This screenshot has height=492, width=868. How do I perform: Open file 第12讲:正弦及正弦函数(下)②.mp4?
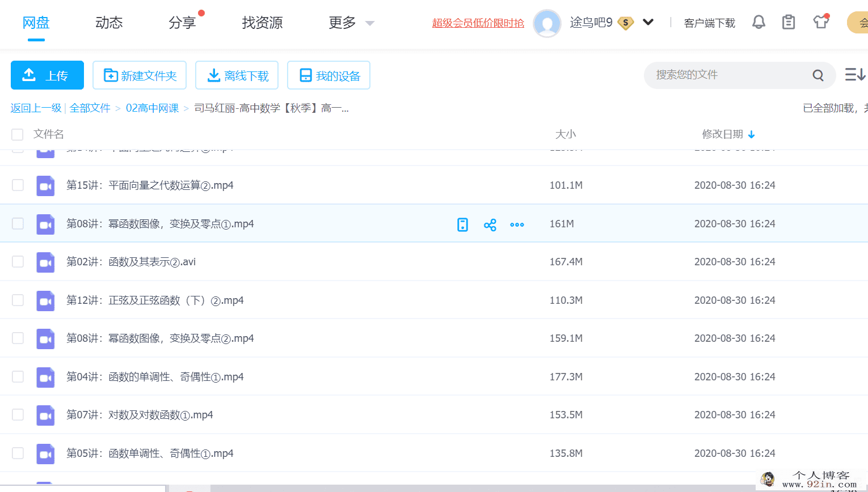tap(155, 300)
